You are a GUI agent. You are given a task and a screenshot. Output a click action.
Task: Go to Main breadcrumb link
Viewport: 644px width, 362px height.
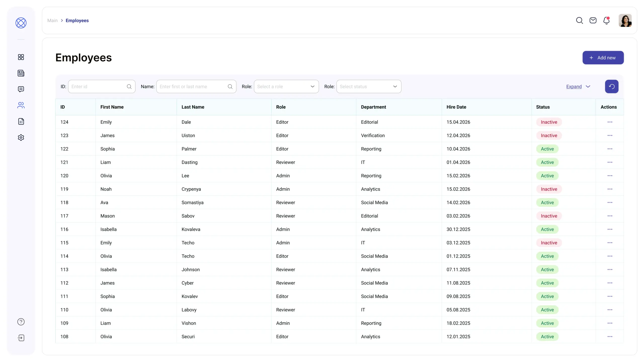52,20
